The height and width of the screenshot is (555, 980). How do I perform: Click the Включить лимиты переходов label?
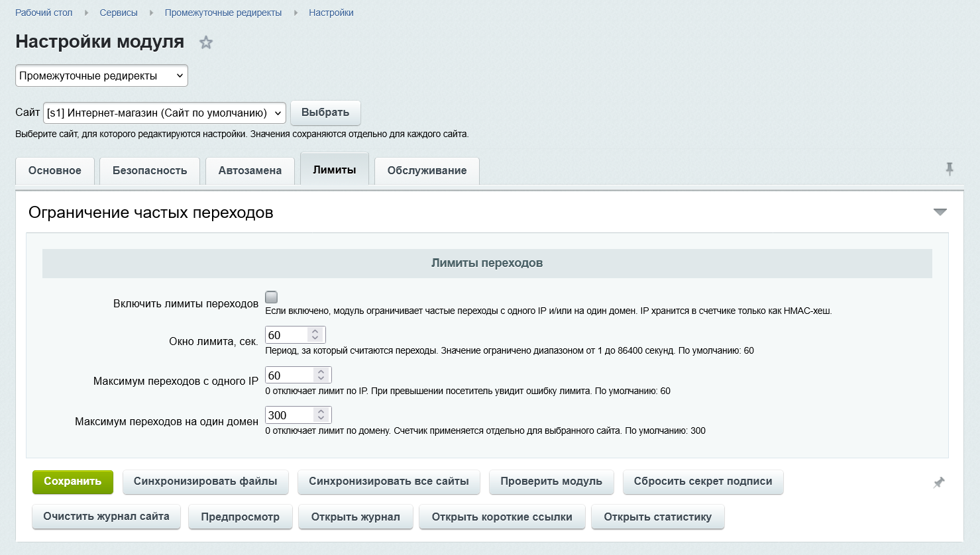(x=186, y=303)
